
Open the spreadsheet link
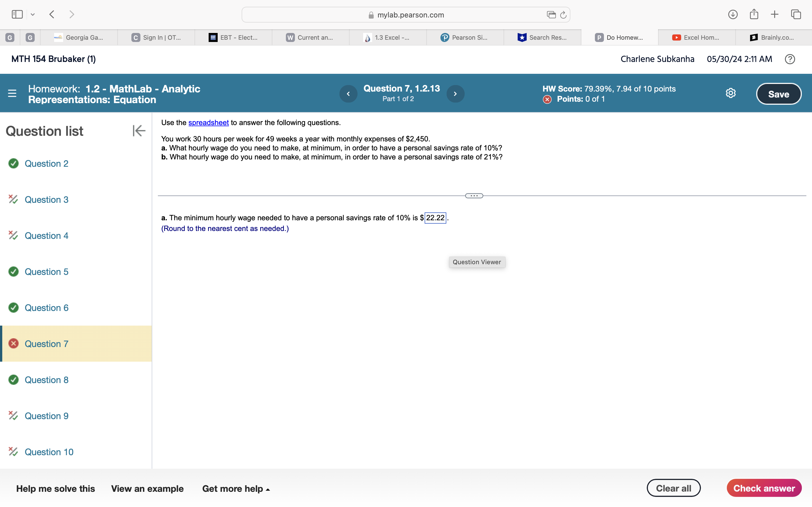208,123
